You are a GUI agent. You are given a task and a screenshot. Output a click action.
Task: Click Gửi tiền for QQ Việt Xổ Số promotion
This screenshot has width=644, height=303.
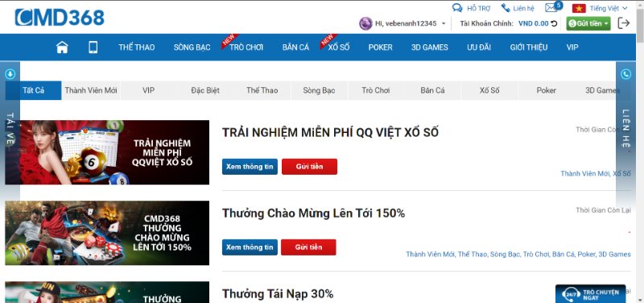[309, 167]
